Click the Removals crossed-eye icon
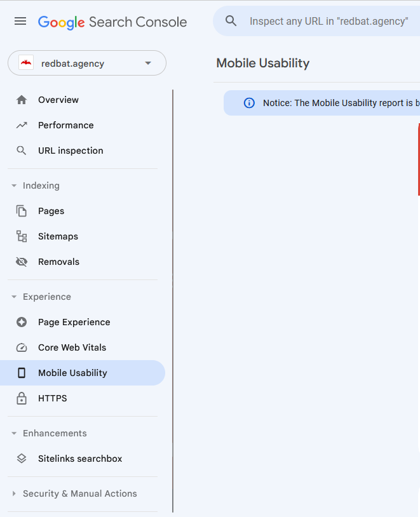The image size is (420, 517). pyautogui.click(x=22, y=262)
